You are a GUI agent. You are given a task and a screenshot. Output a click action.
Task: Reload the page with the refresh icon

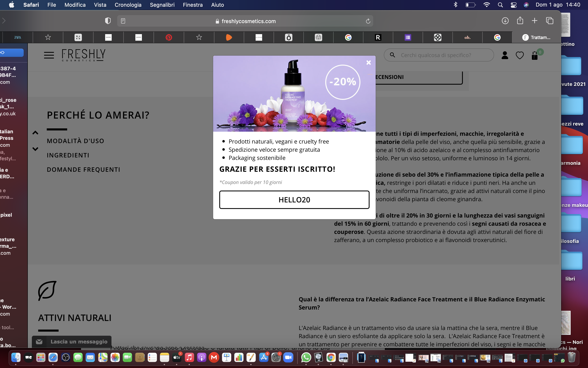(368, 21)
